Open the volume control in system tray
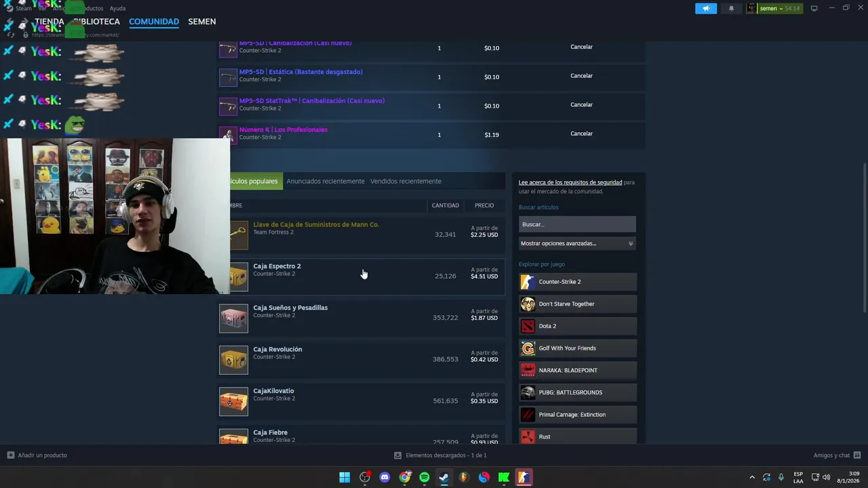The image size is (868, 488). pyautogui.click(x=826, y=477)
